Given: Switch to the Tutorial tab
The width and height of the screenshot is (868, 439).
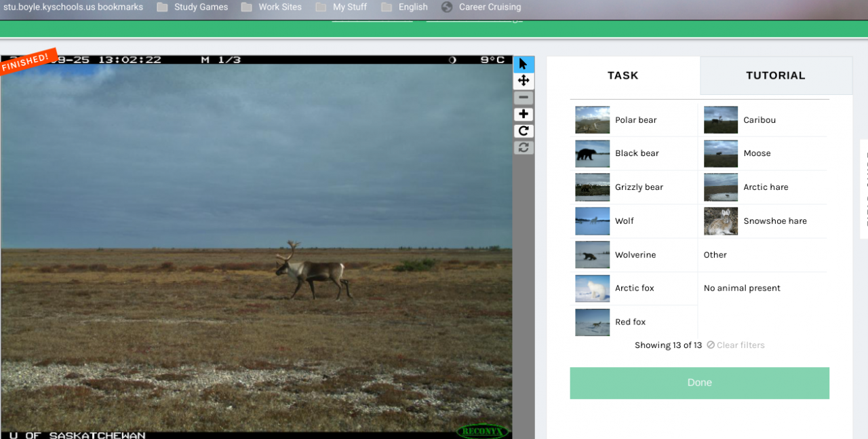Looking at the screenshot, I should tap(776, 75).
